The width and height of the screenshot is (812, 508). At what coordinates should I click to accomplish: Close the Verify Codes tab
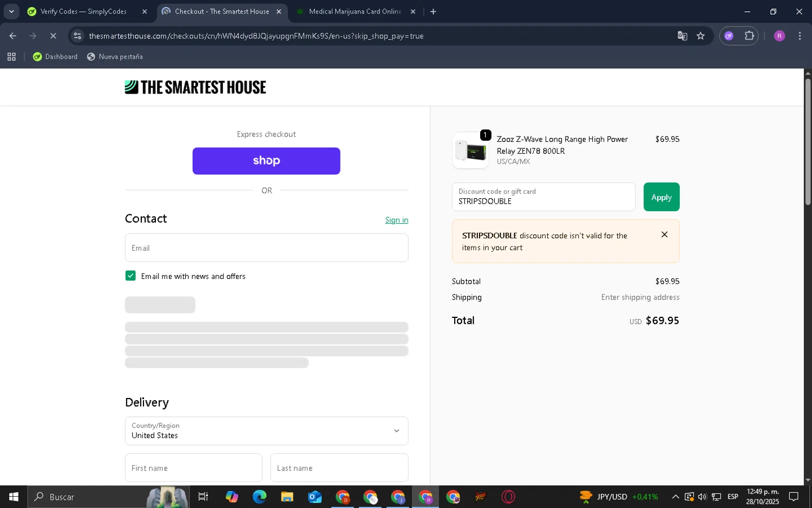145,11
